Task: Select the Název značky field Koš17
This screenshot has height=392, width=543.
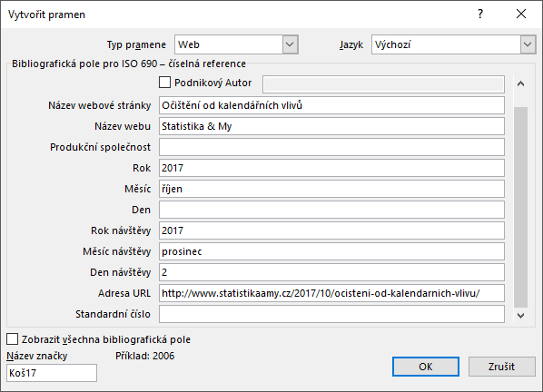Action: coord(52,373)
